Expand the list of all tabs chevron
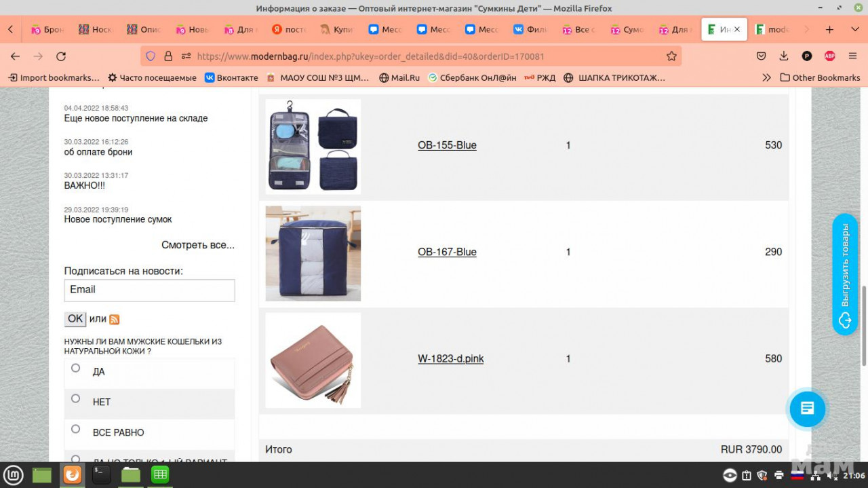The height and width of the screenshot is (488, 868). pos(854,30)
